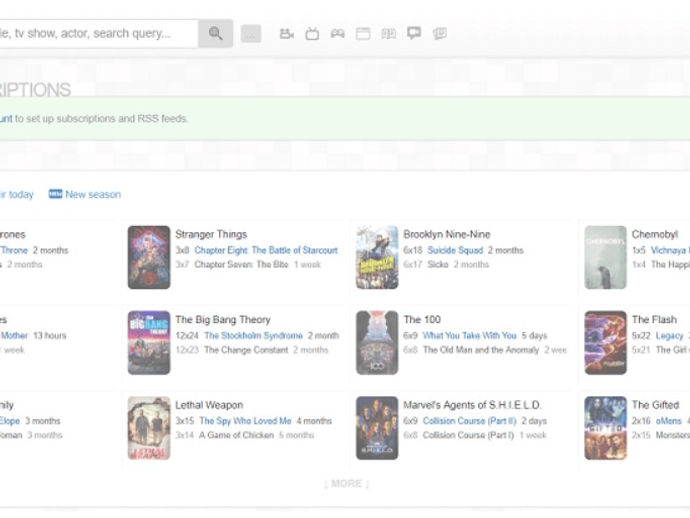This screenshot has height=518, width=690.
Task: Open The Flash poster thumbnail
Action: 606,343
